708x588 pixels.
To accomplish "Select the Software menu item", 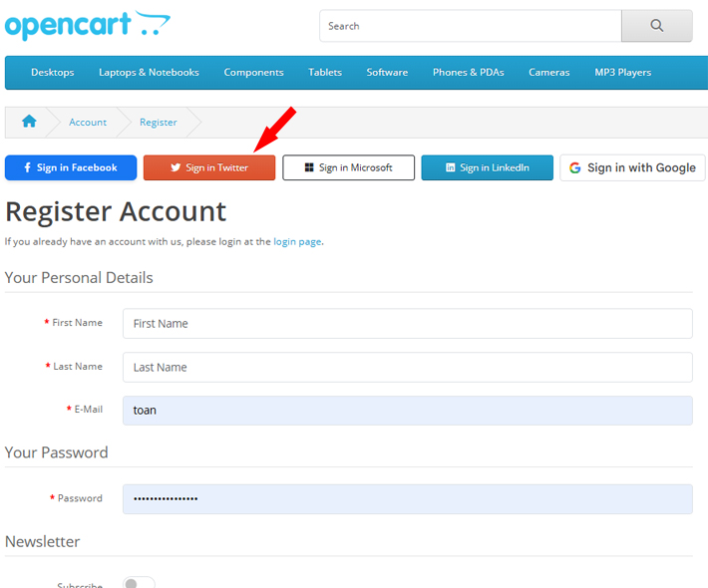I will [387, 72].
